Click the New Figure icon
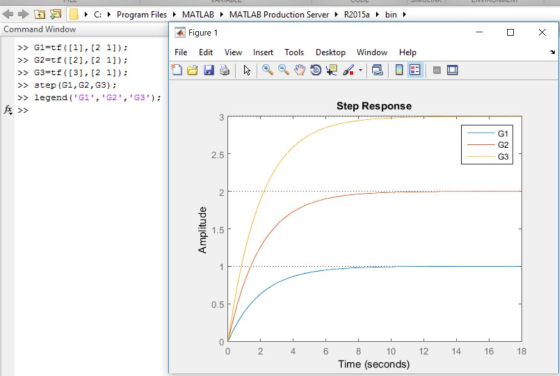Image resolution: width=560 pixels, height=376 pixels. click(177, 70)
